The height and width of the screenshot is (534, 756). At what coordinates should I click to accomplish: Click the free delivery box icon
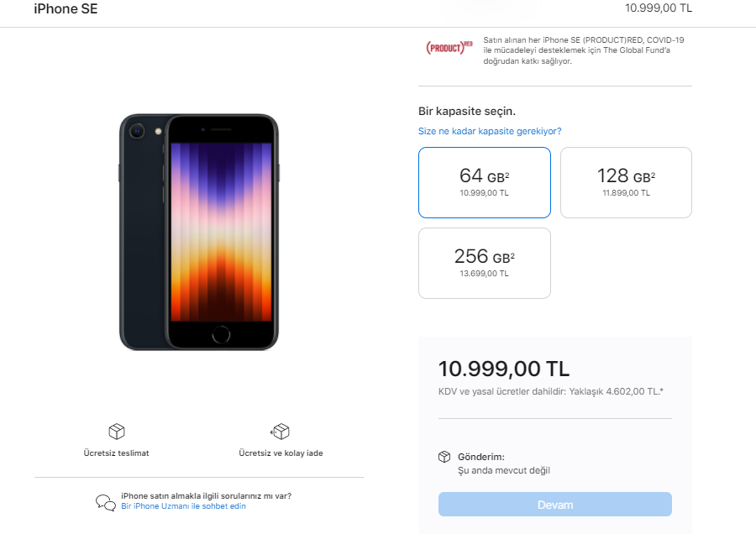117,432
